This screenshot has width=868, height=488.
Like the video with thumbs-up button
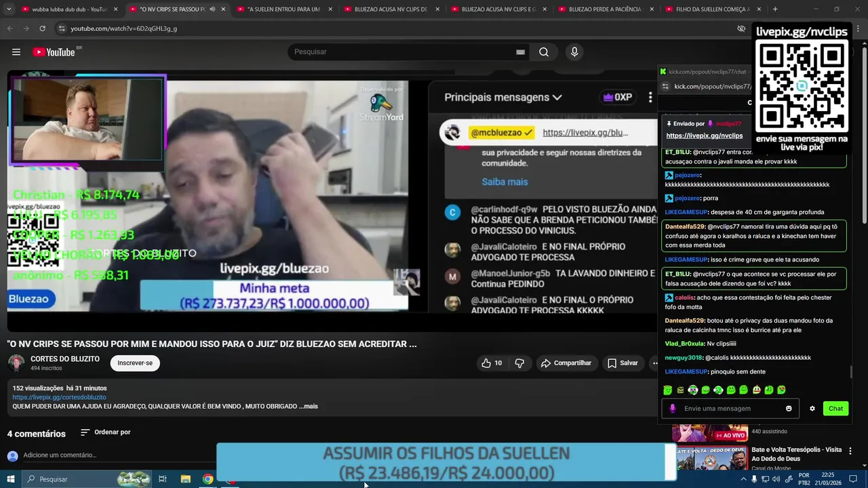[492, 363]
